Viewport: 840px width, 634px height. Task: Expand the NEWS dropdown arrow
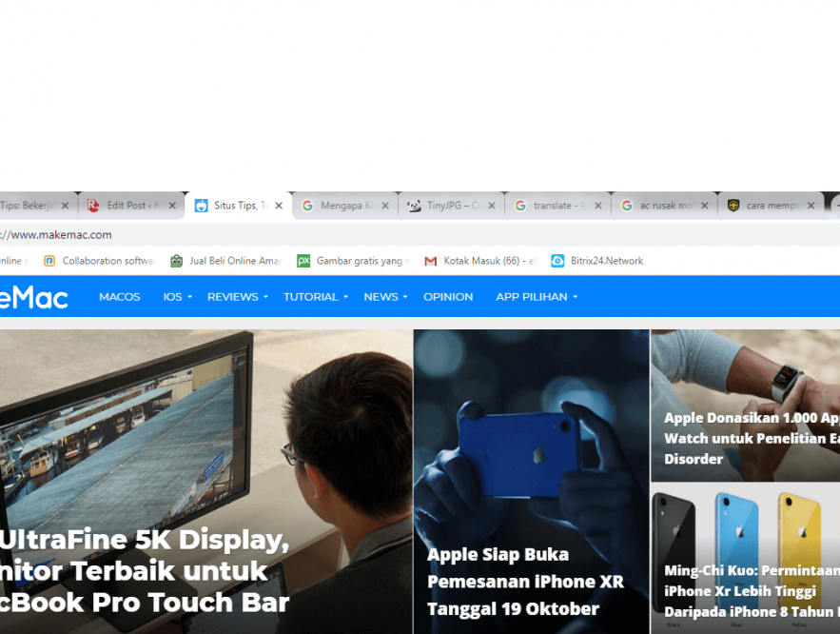tap(405, 297)
